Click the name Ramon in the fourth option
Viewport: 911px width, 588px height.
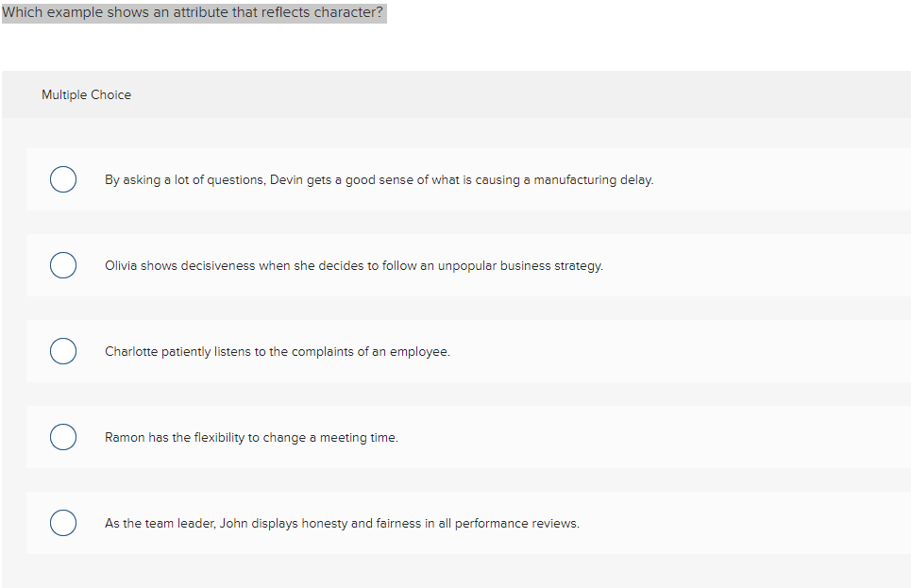(x=124, y=437)
